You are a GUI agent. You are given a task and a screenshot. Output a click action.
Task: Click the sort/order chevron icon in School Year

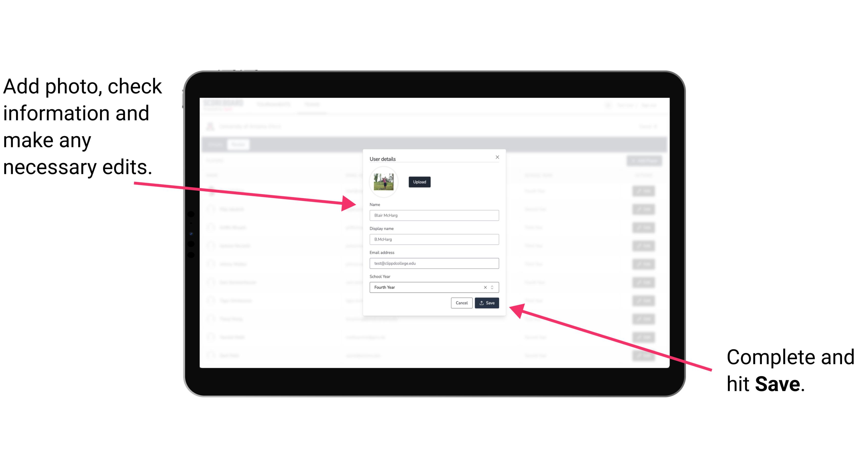(x=494, y=286)
